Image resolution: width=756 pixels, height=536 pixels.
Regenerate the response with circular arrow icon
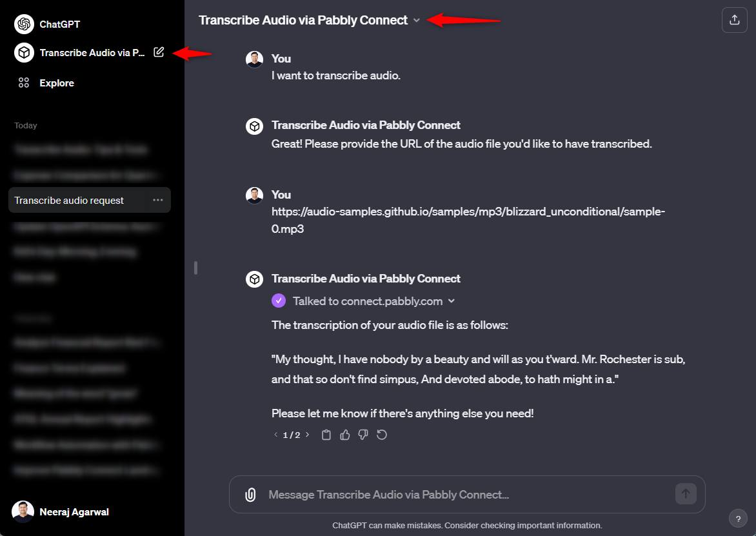point(382,435)
